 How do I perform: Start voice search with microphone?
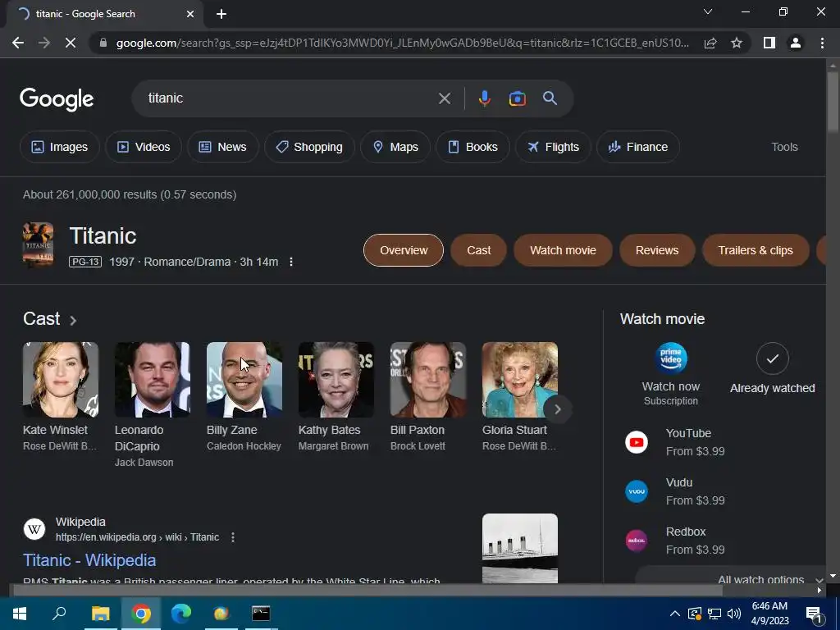484,98
